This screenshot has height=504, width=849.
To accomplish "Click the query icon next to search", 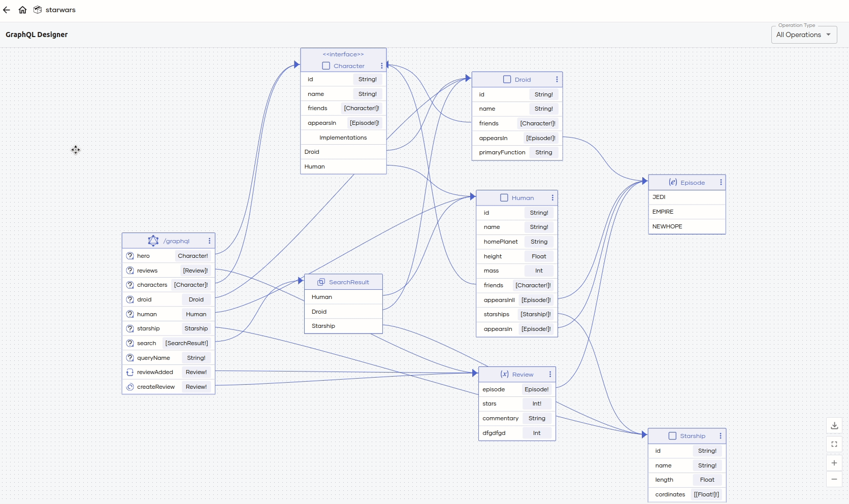I will (x=130, y=343).
